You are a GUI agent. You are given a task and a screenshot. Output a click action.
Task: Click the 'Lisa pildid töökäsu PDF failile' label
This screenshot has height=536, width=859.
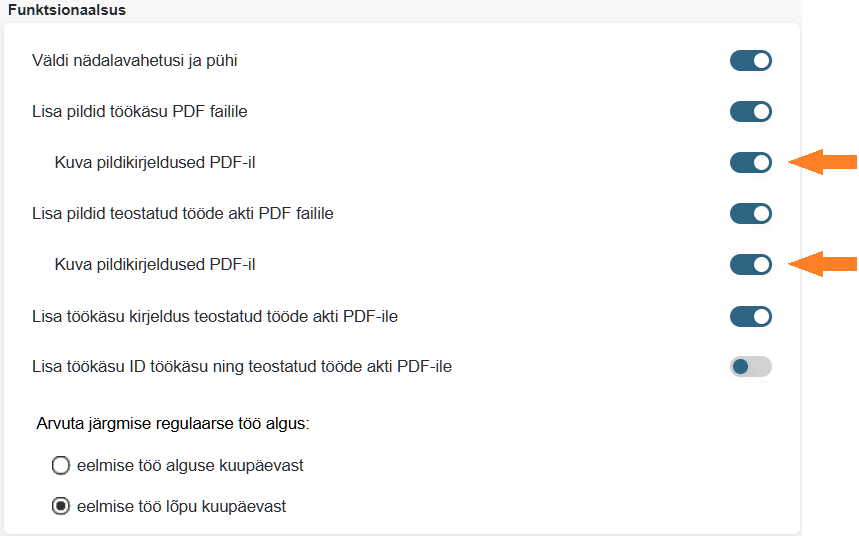[140, 111]
